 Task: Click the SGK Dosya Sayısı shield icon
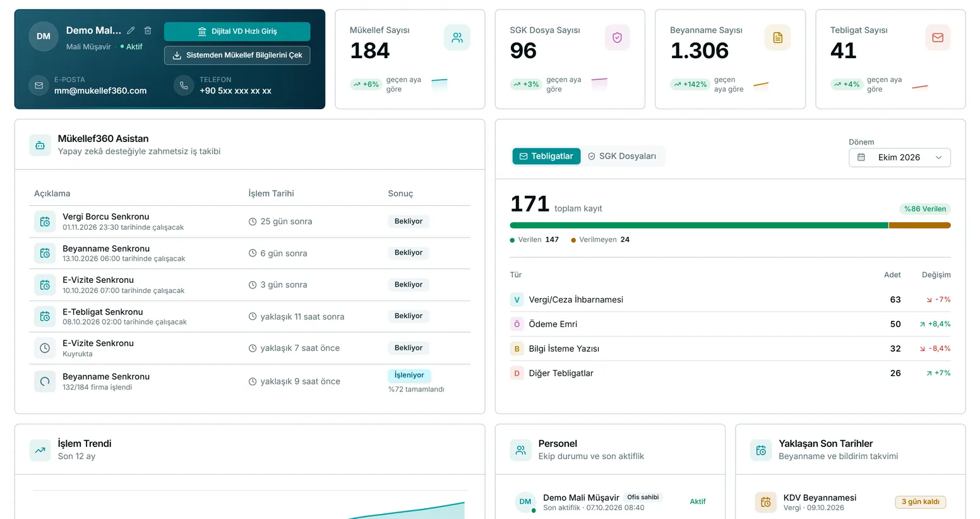(x=617, y=38)
